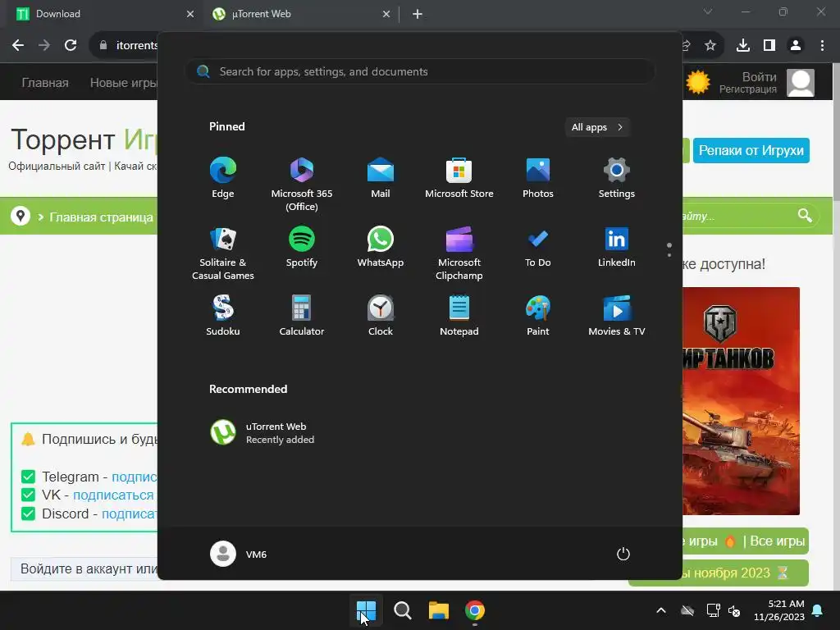Screen dimensions: 840x630
Task: Switch to the µTorrent Web tab
Action: pos(302,14)
